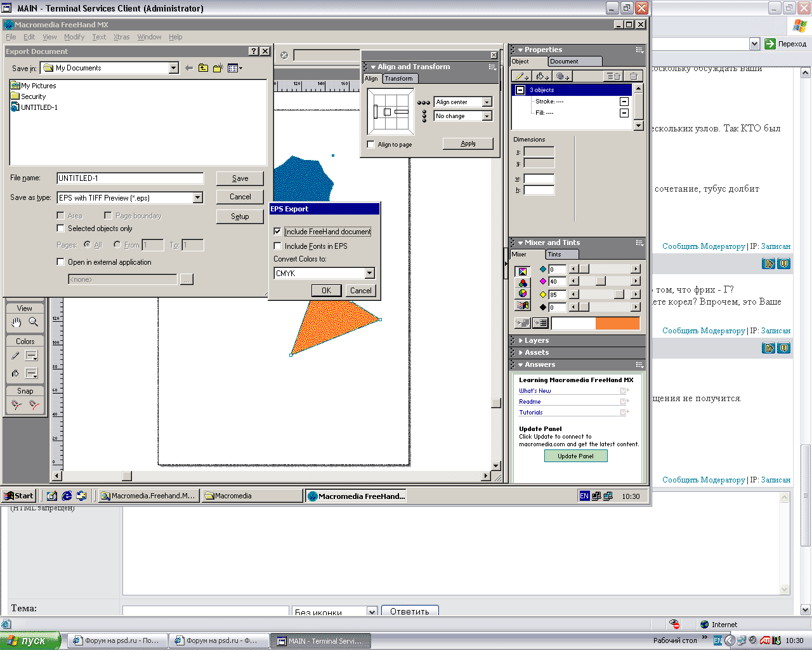Click the yellow channel slider thumb

619,295
